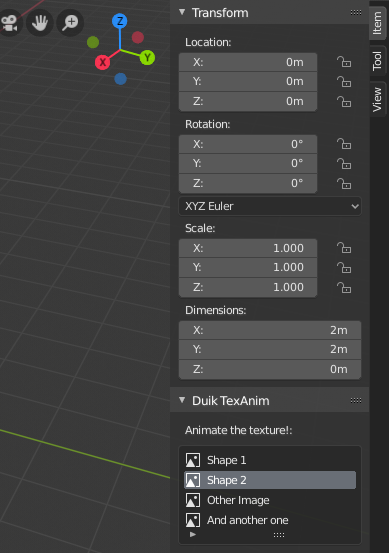Screen dimensions: 389x553
Task: Collapse the Transform panel
Action: [182, 12]
